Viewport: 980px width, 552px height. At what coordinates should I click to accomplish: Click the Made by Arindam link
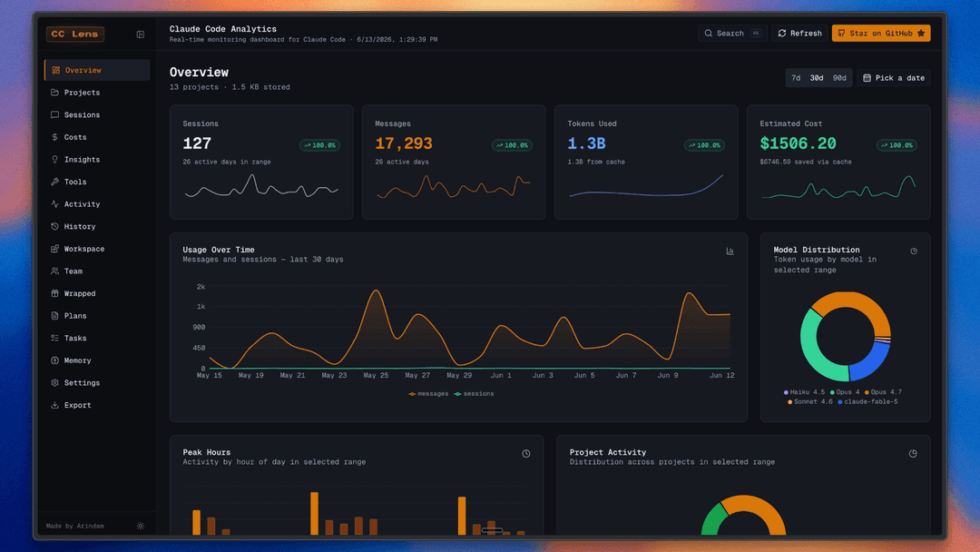pos(75,526)
